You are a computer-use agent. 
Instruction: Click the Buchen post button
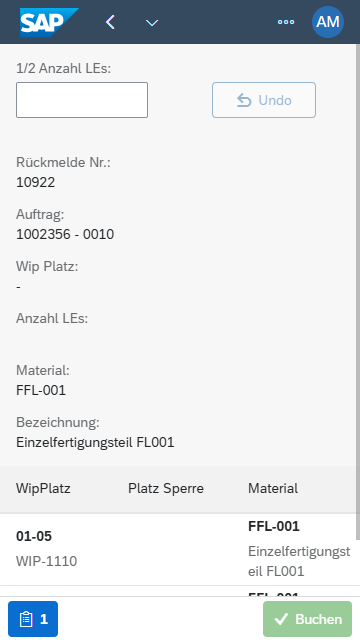(307, 619)
